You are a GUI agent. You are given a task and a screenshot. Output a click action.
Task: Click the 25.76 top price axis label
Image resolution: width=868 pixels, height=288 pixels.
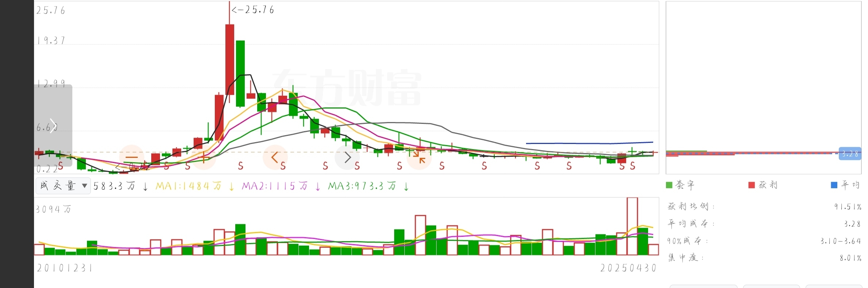coord(51,11)
